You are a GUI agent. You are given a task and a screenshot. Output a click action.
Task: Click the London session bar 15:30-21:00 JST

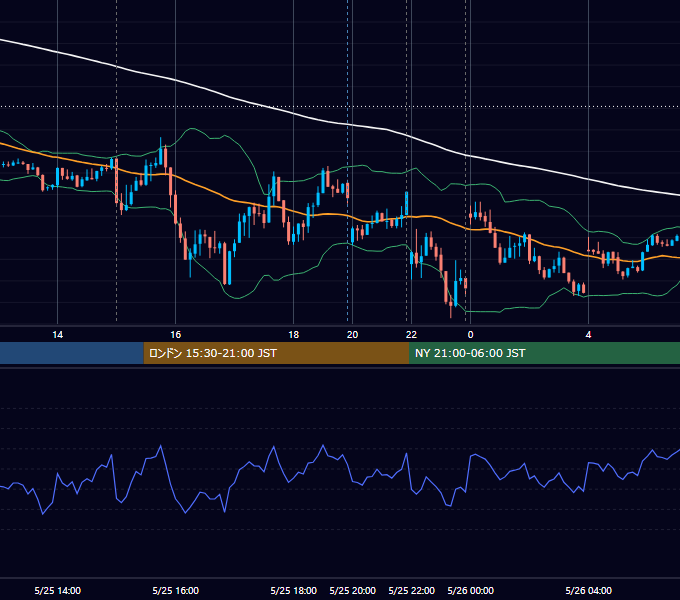276,353
